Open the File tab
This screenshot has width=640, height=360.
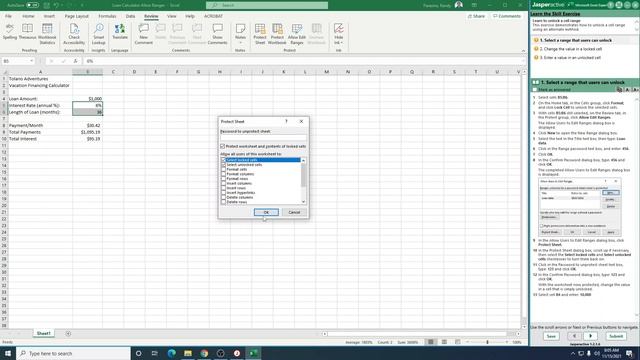point(8,16)
